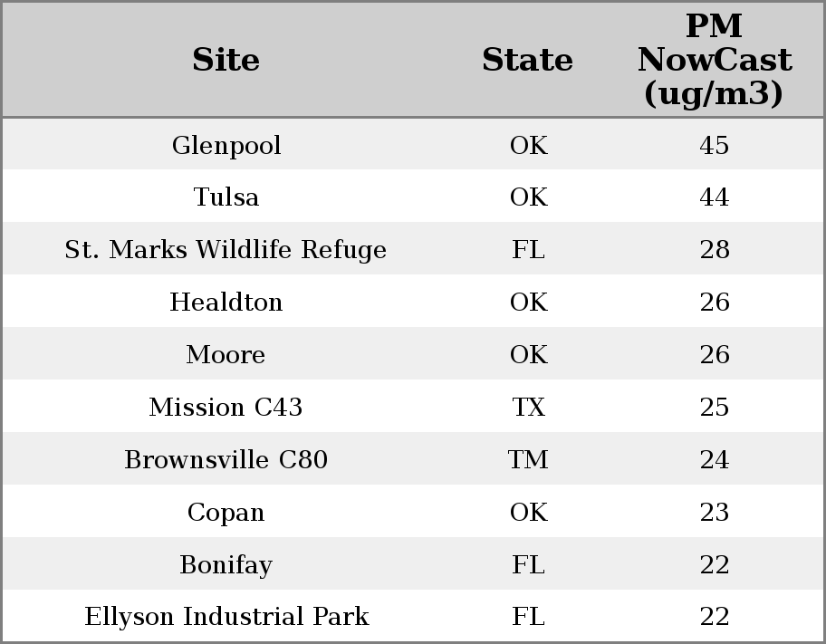Select the Moore site cell
Image resolution: width=826 pixels, height=644 pixels.
coord(226,355)
